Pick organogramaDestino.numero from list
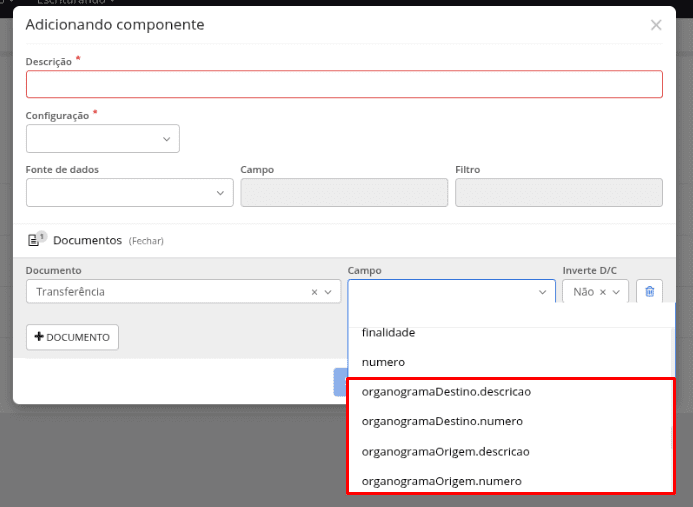 (x=442, y=421)
